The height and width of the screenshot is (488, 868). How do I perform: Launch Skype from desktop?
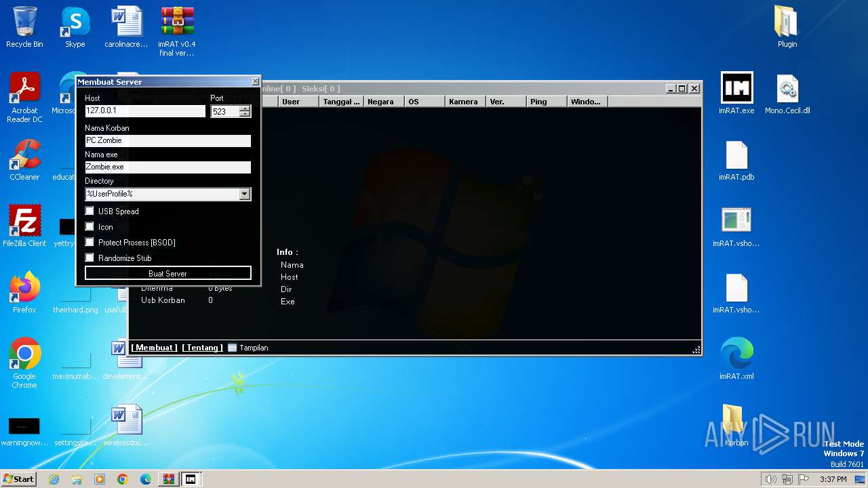[75, 27]
